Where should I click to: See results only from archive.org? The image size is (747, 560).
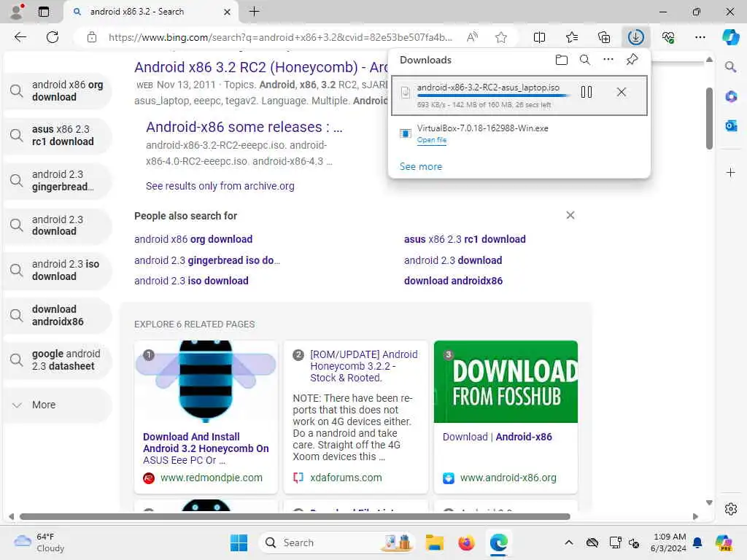tap(220, 186)
